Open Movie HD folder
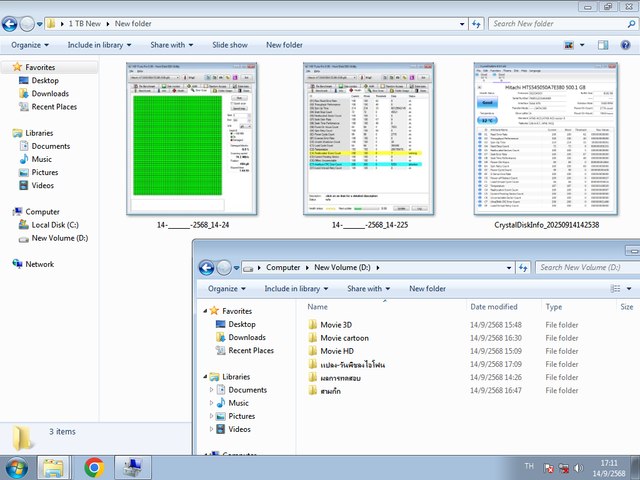640x480 pixels. pyautogui.click(x=337, y=351)
